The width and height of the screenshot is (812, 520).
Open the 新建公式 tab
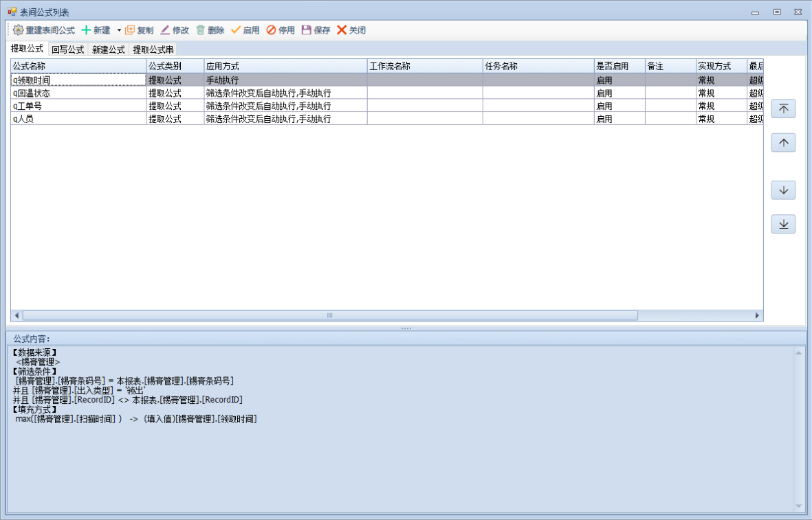click(x=108, y=49)
